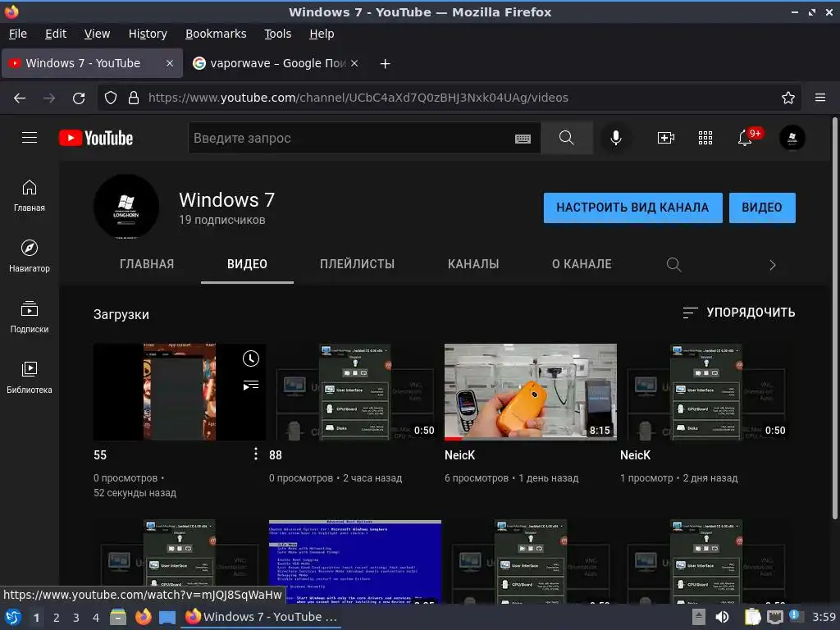Viewport: 840px width, 630px height.
Task: Open the ГЛАВНАЯ channel tab
Action: (147, 264)
